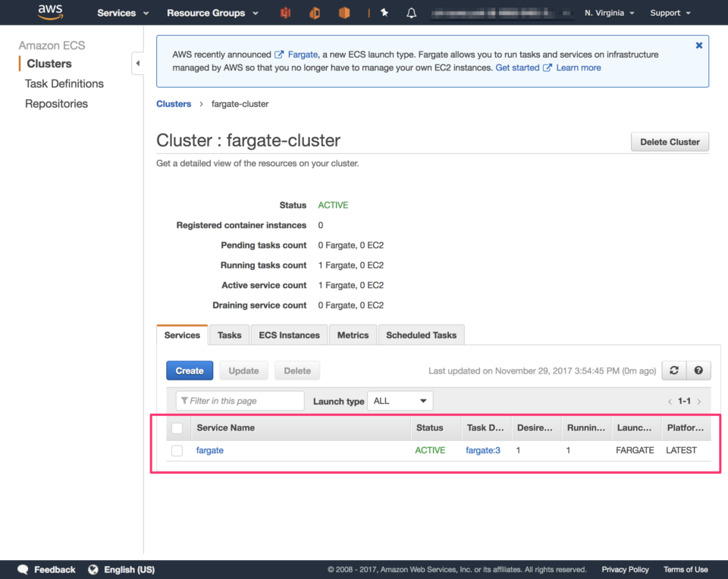Open help via the question mark icon

tap(698, 370)
